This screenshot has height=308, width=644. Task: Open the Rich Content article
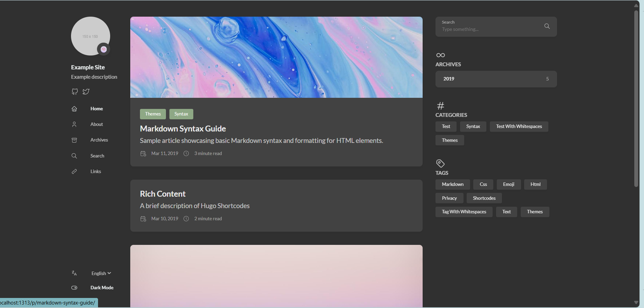click(163, 194)
